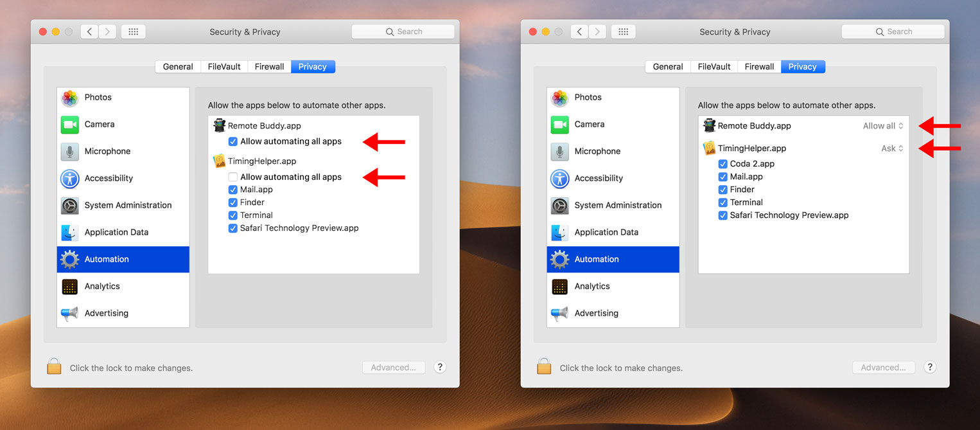Click System Administration icon in right window
The image size is (980, 430).
560,206
